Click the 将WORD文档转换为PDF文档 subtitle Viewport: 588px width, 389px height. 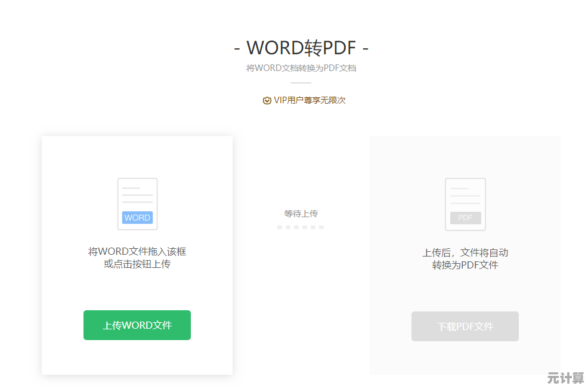click(301, 68)
